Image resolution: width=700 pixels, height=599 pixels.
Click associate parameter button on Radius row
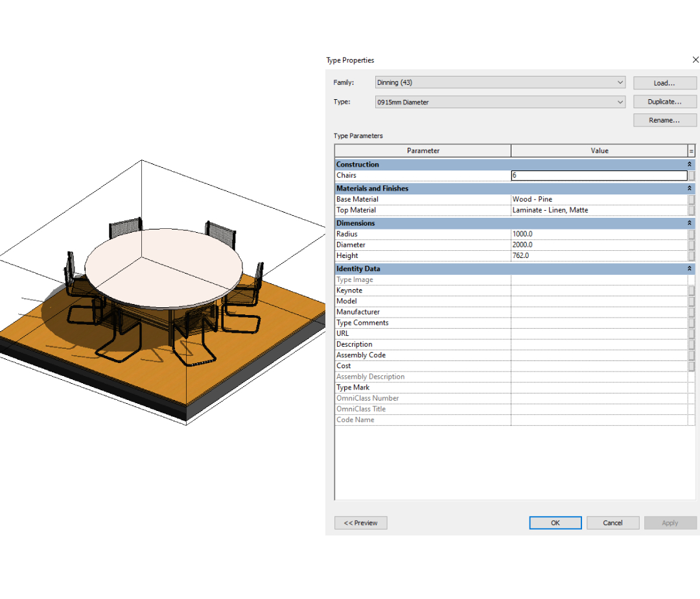coord(692,234)
